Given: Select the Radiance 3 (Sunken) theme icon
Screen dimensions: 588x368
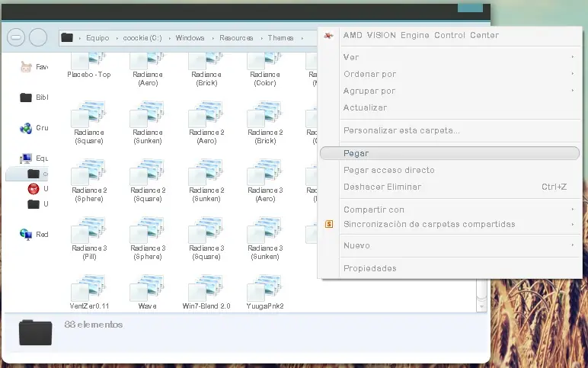Looking at the screenshot, I should 265,232.
